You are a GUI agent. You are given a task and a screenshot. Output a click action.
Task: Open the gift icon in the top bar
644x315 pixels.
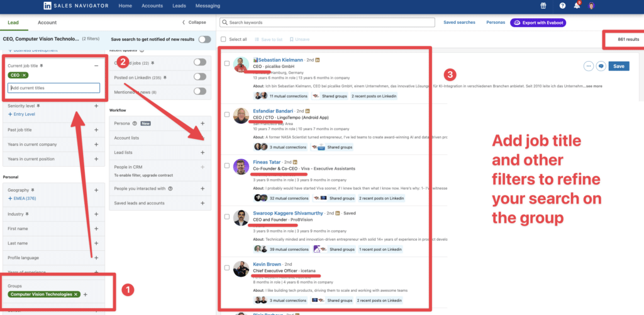(x=543, y=6)
